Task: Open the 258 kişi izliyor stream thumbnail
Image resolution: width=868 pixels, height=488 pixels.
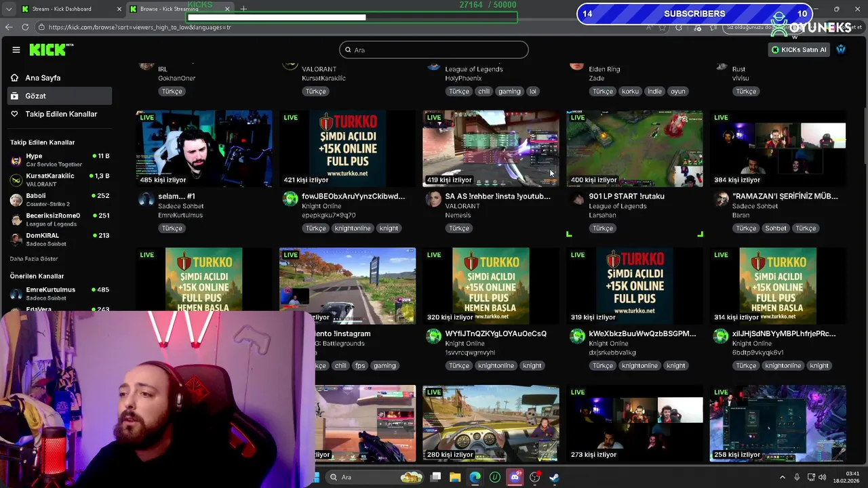Action: (x=778, y=424)
